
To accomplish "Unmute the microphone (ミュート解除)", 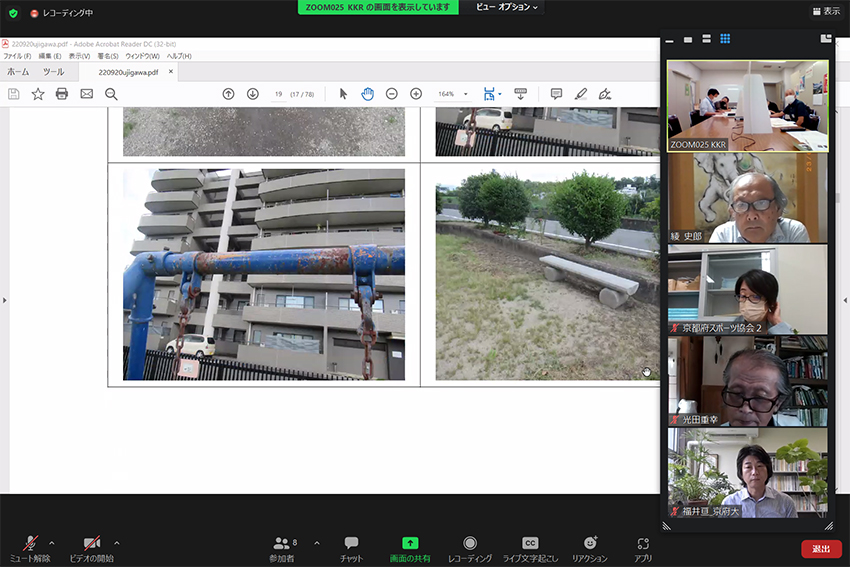I will pyautogui.click(x=30, y=543).
